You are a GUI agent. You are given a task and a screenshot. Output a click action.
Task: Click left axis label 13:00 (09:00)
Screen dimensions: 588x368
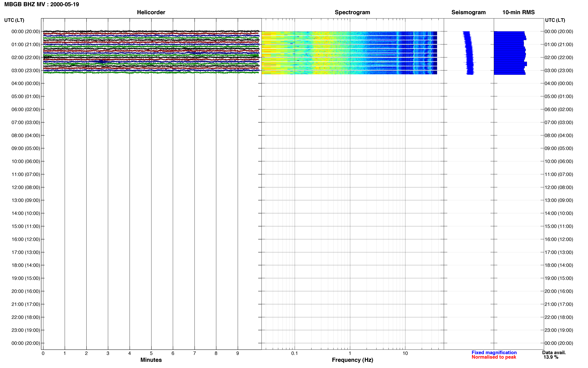point(26,200)
